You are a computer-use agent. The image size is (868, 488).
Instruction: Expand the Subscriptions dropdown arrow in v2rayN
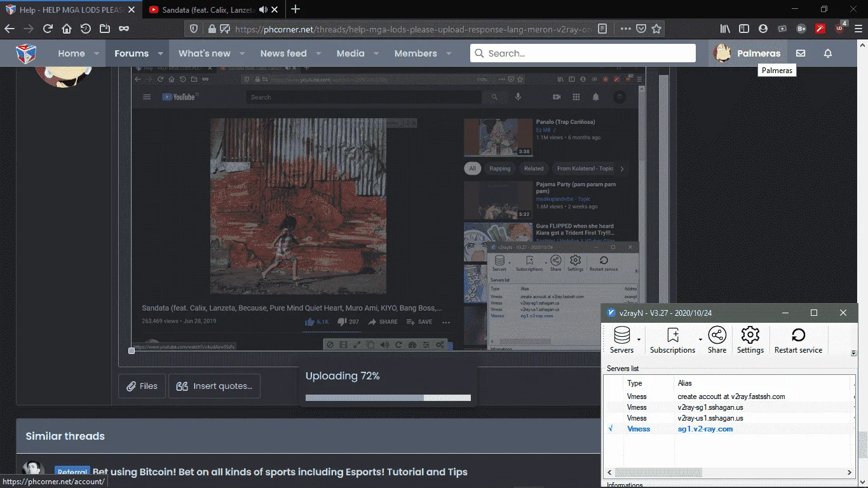pos(700,339)
